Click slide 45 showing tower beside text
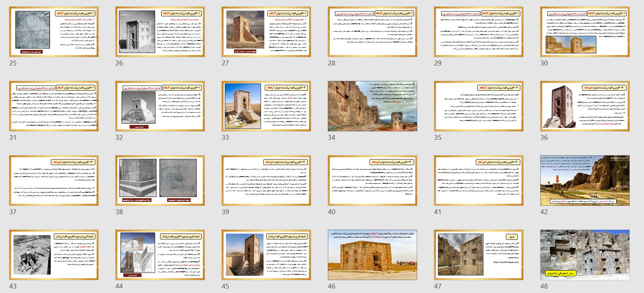Screen dimensions: 644x293 pyautogui.click(x=266, y=255)
